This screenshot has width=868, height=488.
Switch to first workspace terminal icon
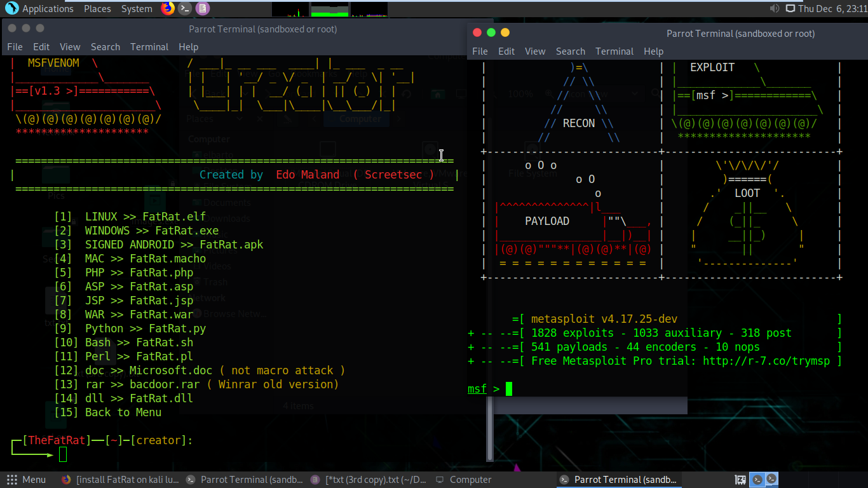[757, 480]
